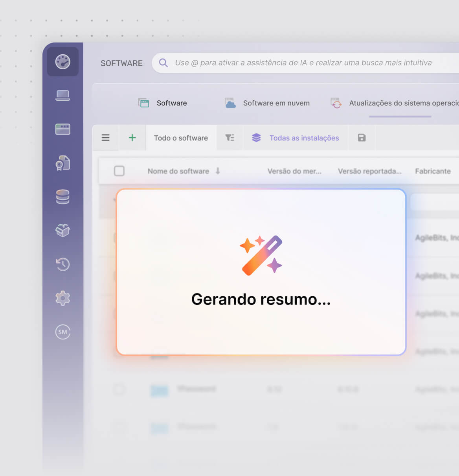Screen dimensions: 459x476
Task: Save the view with the save icon
Action: (361, 138)
